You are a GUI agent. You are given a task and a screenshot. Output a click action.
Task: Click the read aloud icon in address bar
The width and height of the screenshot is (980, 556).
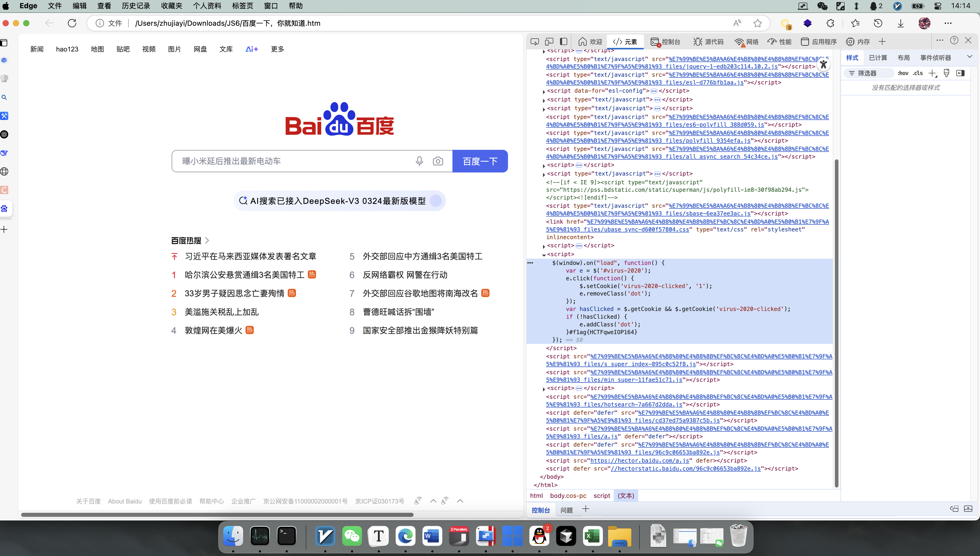(737, 23)
